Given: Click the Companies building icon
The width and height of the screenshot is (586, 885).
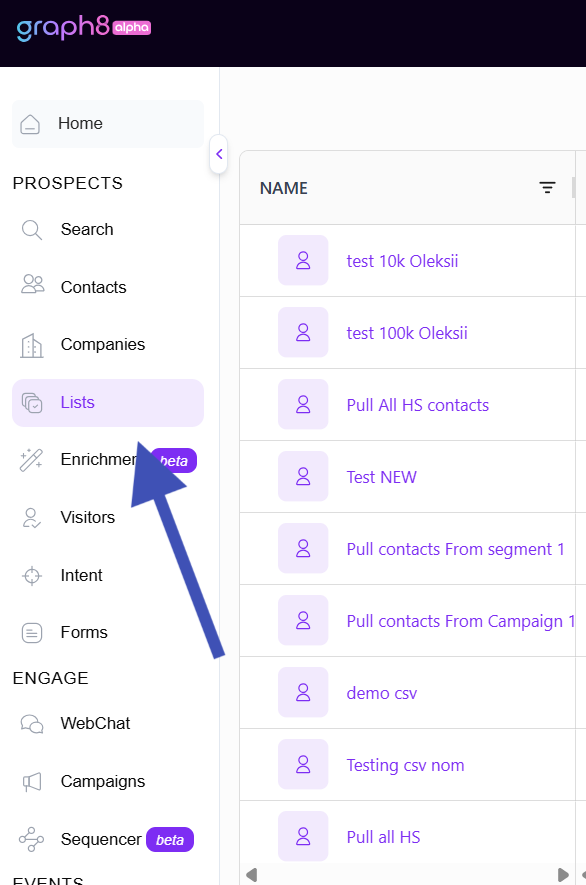Looking at the screenshot, I should (x=32, y=345).
